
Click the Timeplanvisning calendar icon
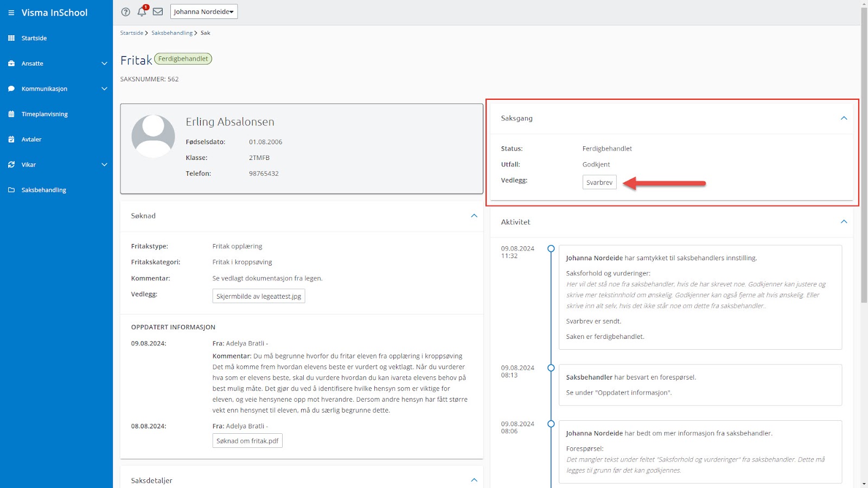coord(11,114)
